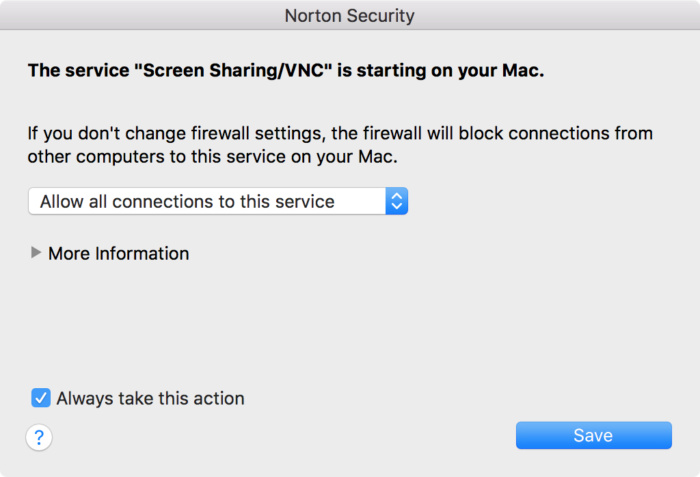The width and height of the screenshot is (700, 477).
Task: Click the firewall settings description paragraph
Action: point(340,144)
